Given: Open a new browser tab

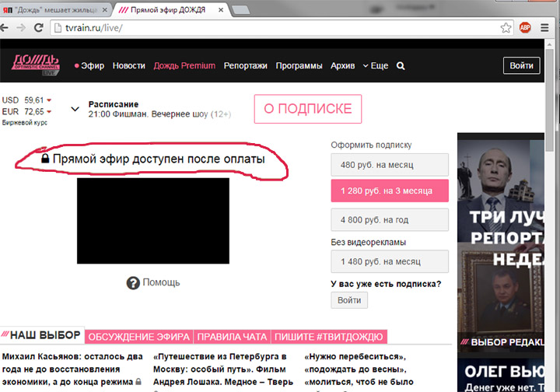Looking at the screenshot, I should 240,10.
